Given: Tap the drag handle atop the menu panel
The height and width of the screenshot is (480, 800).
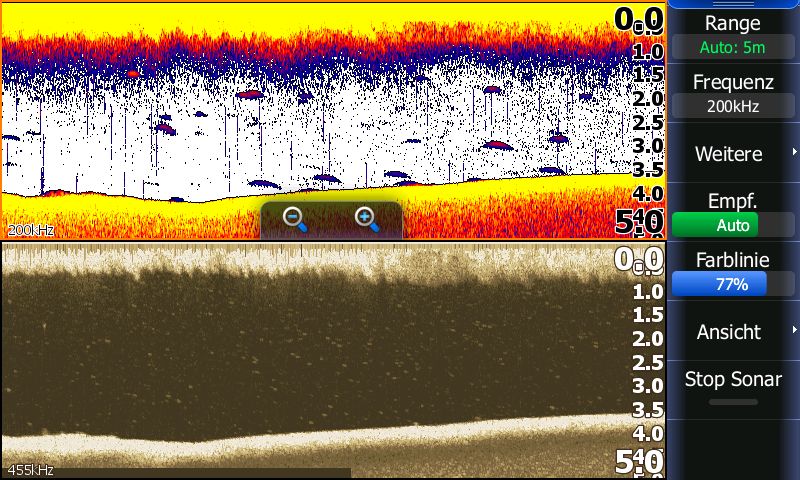Looking at the screenshot, I should (x=732, y=4).
